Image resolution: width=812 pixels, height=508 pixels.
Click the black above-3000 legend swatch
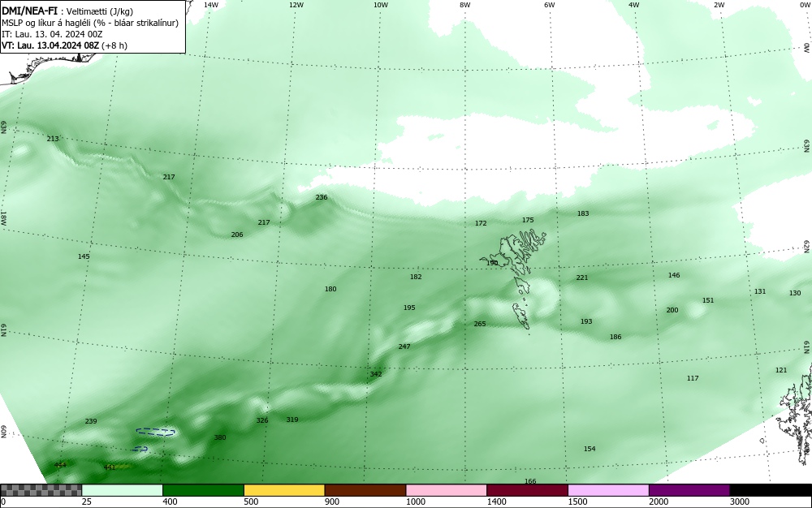point(771,490)
